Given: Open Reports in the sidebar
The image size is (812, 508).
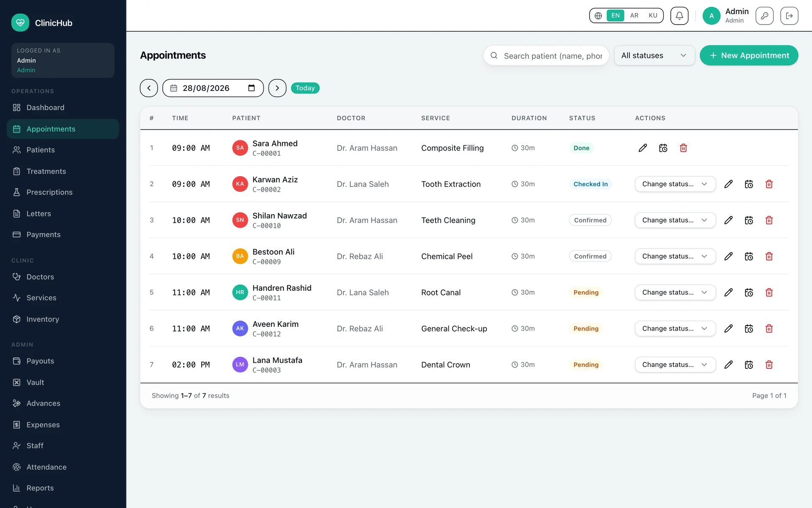Looking at the screenshot, I should (x=63, y=488).
